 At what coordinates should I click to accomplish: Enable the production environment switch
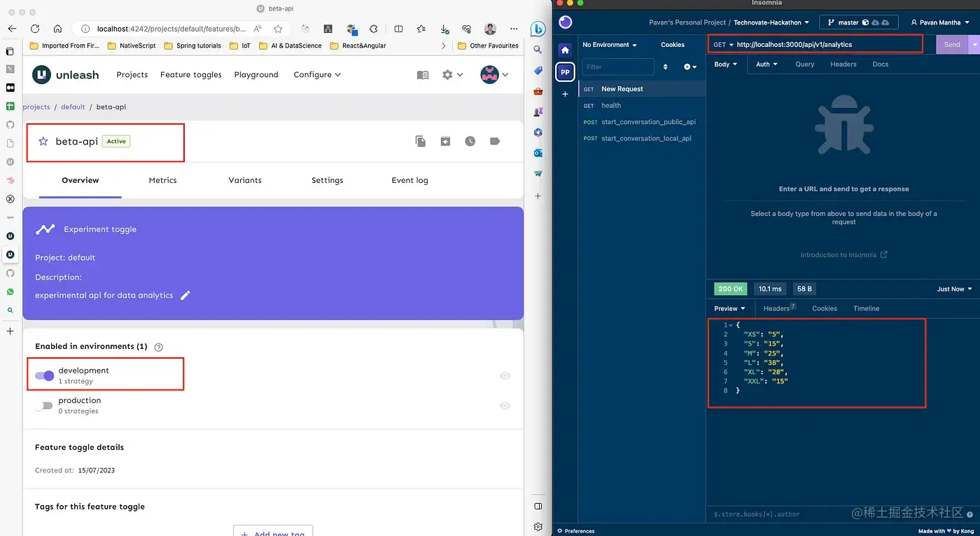pos(45,406)
